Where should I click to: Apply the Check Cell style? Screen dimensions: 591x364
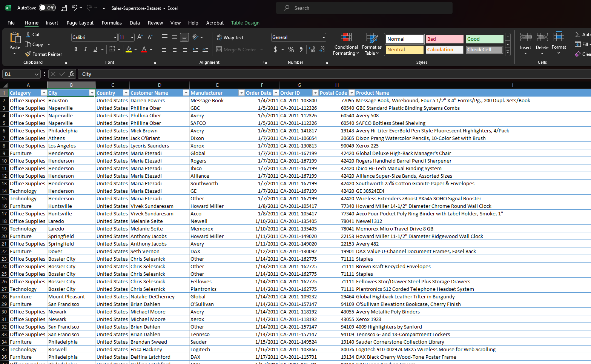click(x=484, y=49)
